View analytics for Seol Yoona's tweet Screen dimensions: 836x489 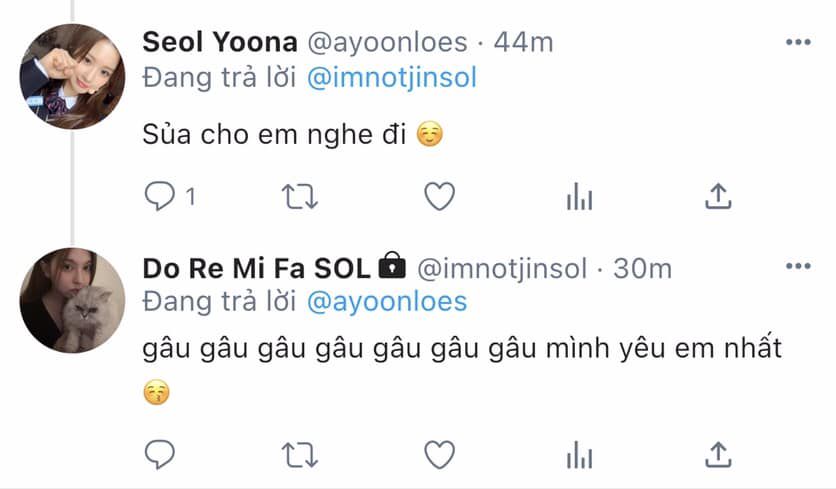[x=579, y=198]
